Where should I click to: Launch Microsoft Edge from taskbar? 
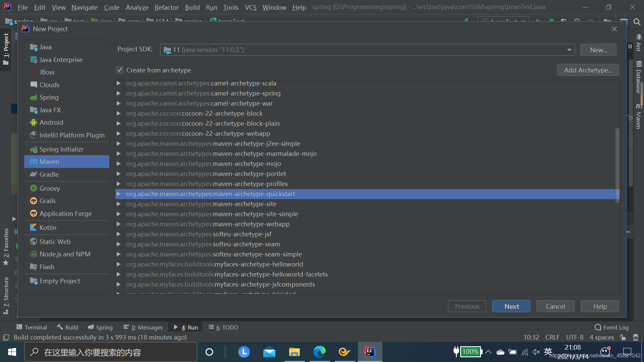(319, 352)
